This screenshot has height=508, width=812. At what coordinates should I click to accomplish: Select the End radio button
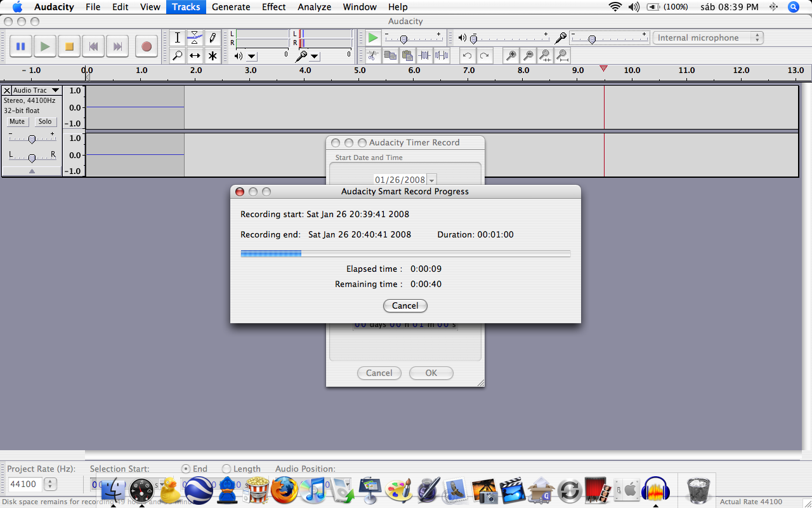click(186, 469)
